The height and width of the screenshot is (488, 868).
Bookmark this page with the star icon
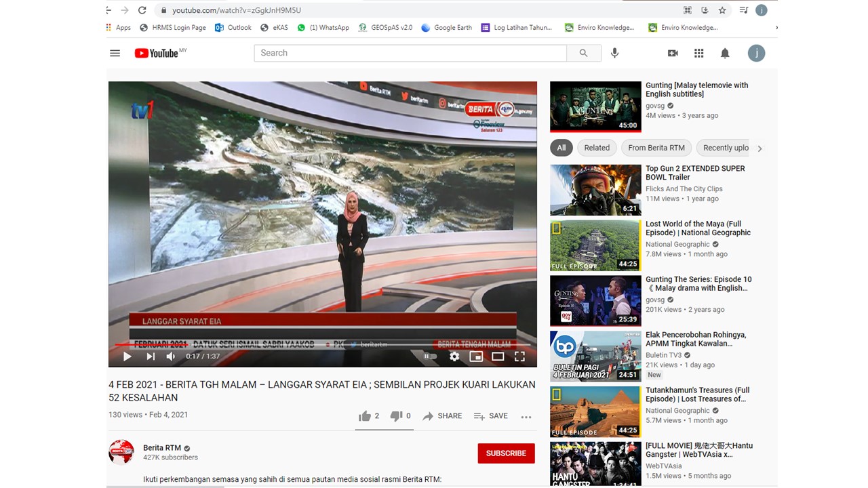coord(722,10)
